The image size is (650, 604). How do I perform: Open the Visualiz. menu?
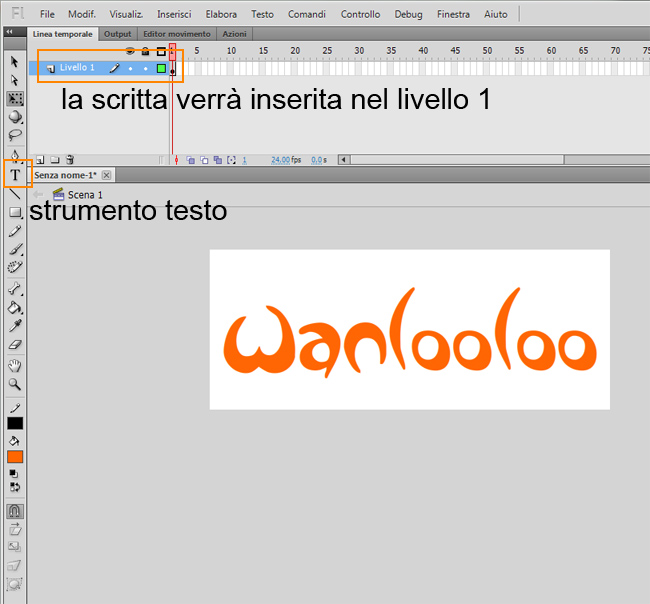coord(126,15)
